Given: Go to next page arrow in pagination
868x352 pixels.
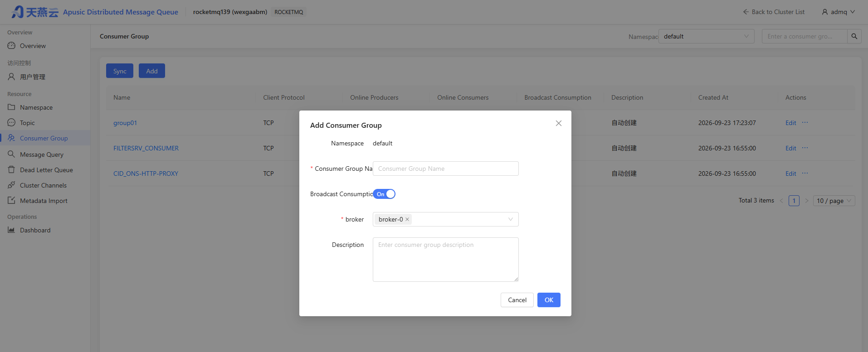Looking at the screenshot, I should pyautogui.click(x=807, y=201).
